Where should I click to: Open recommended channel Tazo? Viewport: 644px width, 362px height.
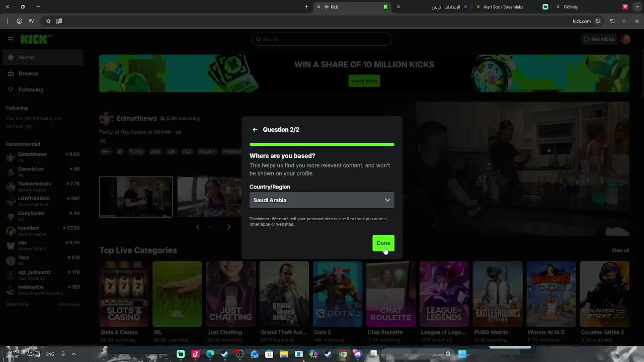pos(42,260)
